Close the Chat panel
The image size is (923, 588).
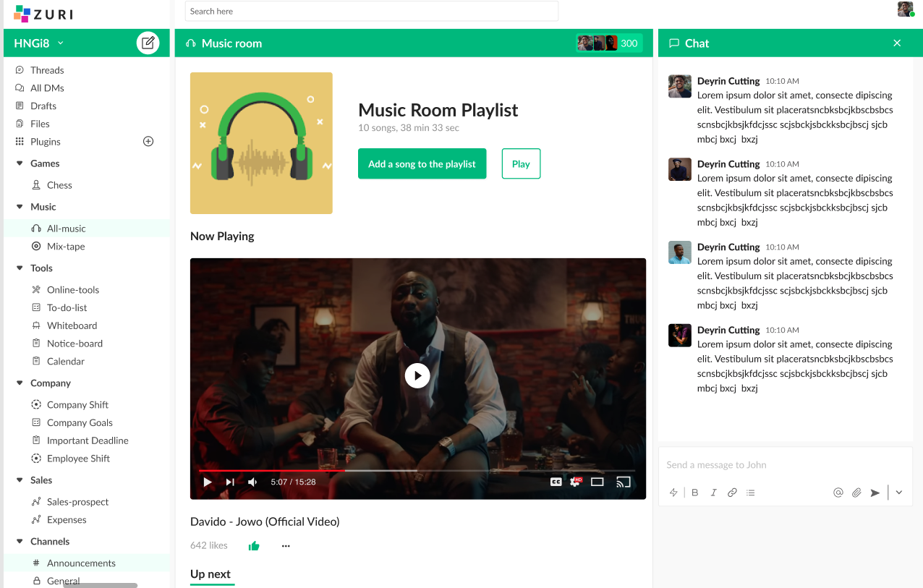897,43
